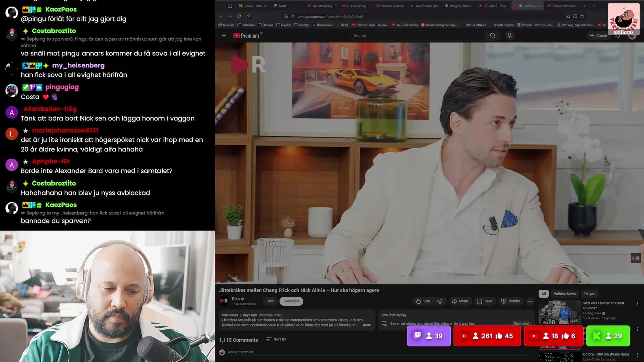Click the skilleras channel logo overlay
The height and width of the screenshot is (362, 644).
[624, 20]
